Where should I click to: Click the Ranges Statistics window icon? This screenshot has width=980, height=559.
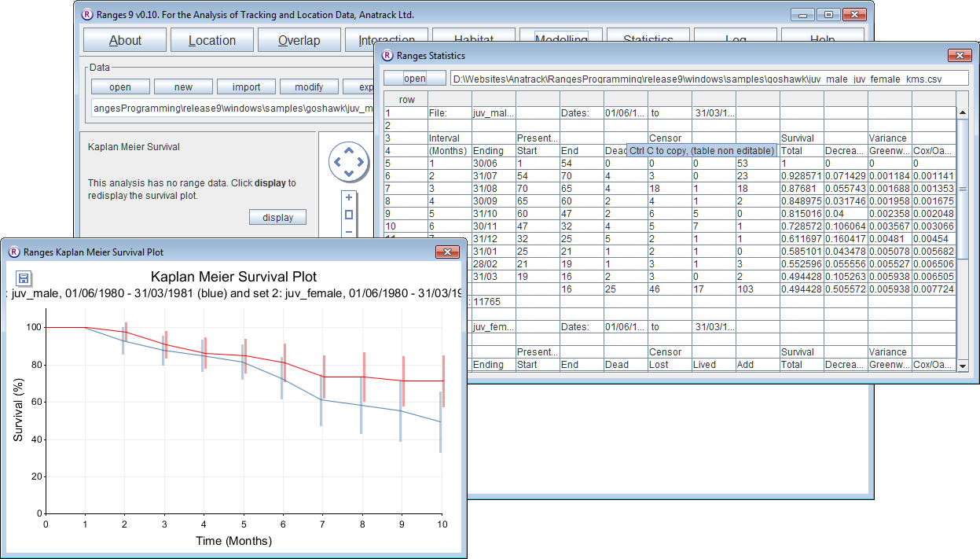[387, 56]
